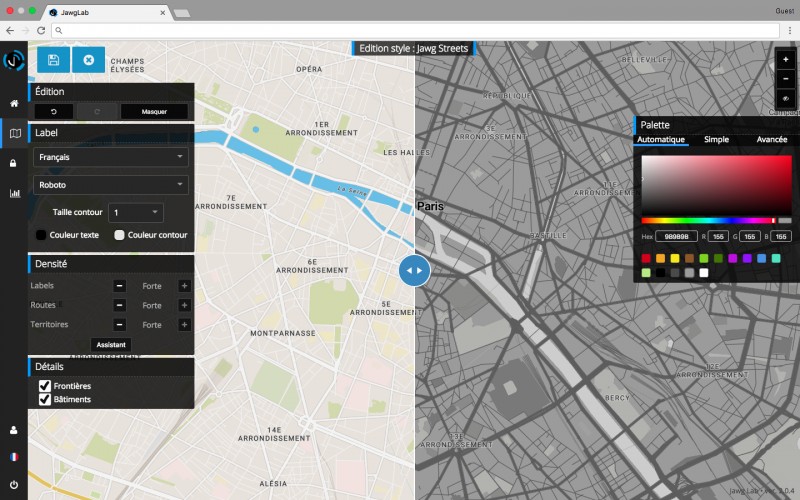Decrease Labels density with the minus button
This screenshot has width=800, height=500.
[119, 286]
